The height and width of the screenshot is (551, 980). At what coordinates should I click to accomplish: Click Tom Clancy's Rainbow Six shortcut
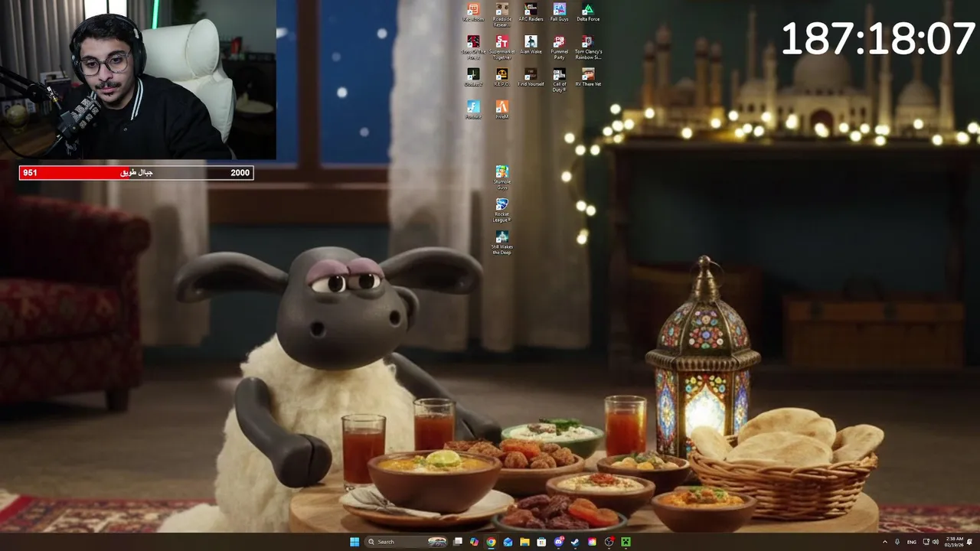588,47
